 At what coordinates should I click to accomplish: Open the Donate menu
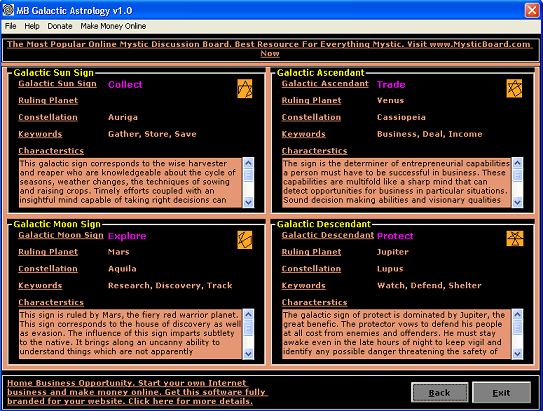coord(60,26)
